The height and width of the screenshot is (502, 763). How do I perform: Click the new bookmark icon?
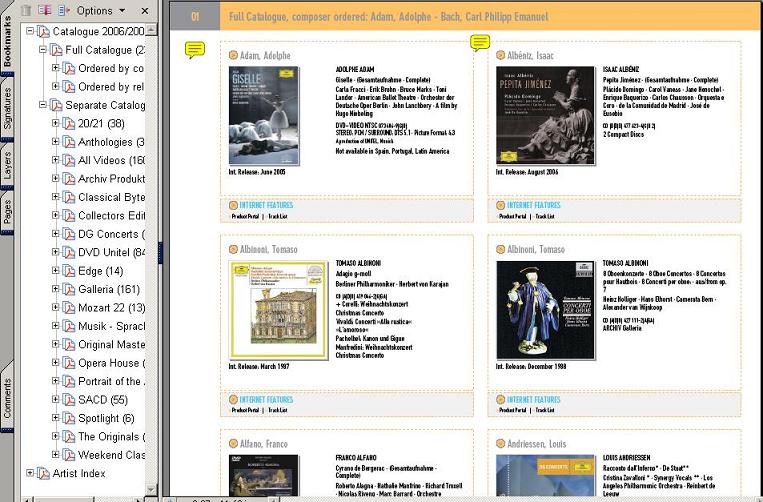[44, 10]
